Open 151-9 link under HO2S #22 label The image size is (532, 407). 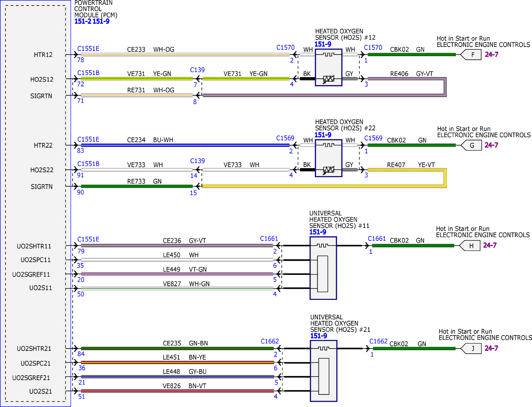[323, 135]
